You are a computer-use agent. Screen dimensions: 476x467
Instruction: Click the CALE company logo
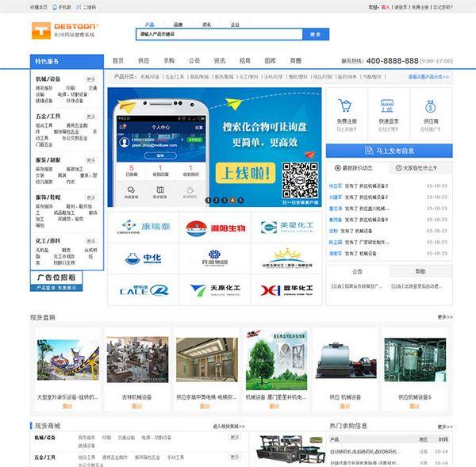click(144, 290)
